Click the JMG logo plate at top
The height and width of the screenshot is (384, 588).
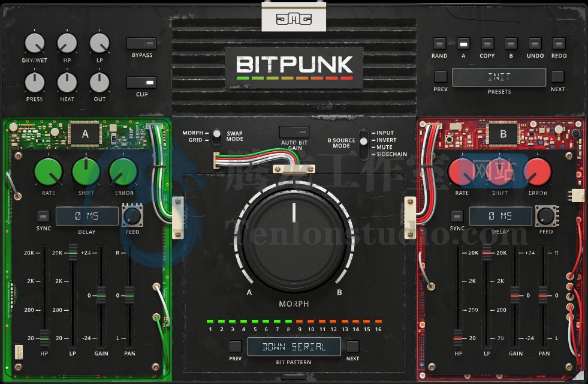click(x=294, y=17)
